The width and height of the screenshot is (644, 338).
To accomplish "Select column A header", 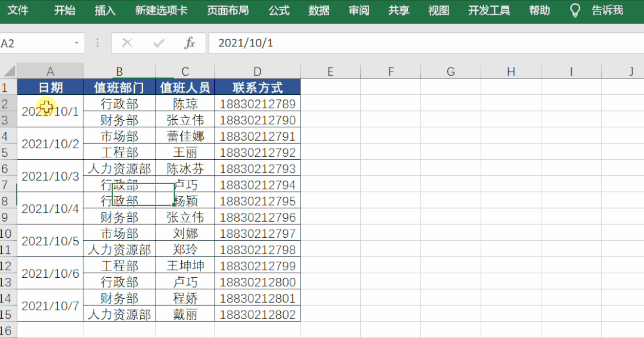I will (x=50, y=71).
